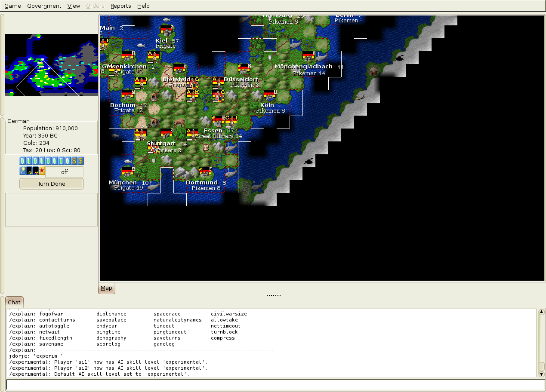Select the unit marked C I beside Essen
This screenshot has width=546, height=392.
coord(231,121)
